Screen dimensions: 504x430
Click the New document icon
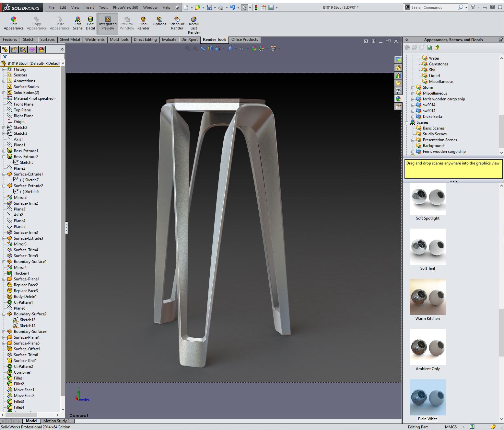point(186,7)
